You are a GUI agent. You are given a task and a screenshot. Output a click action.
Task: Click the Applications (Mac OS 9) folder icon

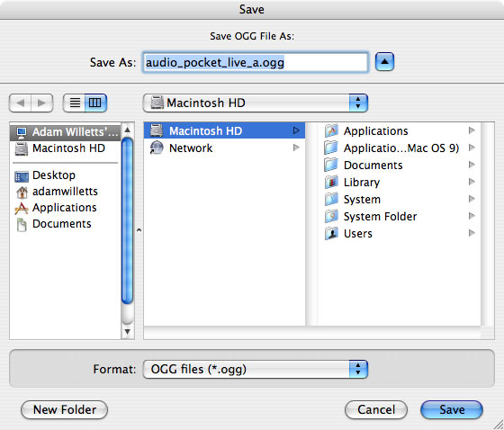click(331, 148)
